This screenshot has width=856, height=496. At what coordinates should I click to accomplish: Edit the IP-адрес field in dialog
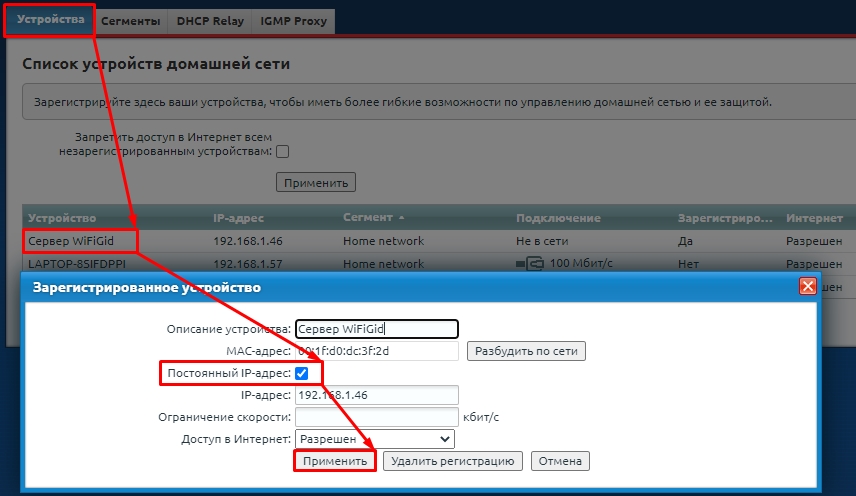(377, 395)
